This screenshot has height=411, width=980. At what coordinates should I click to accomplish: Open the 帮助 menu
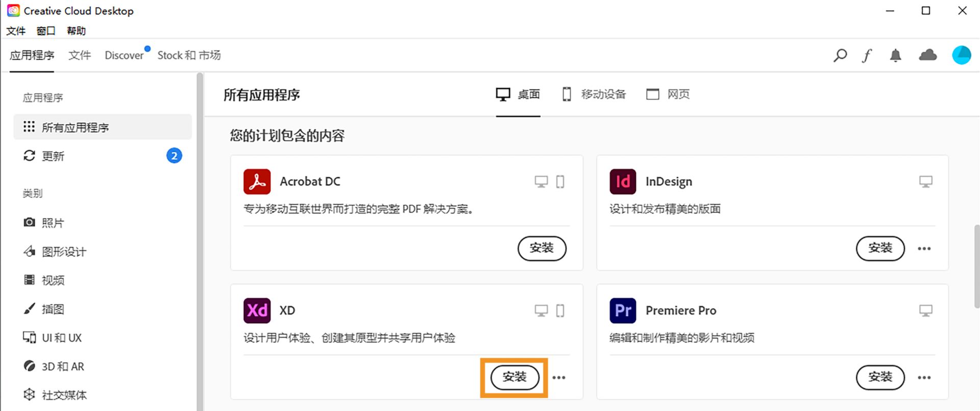(76, 31)
